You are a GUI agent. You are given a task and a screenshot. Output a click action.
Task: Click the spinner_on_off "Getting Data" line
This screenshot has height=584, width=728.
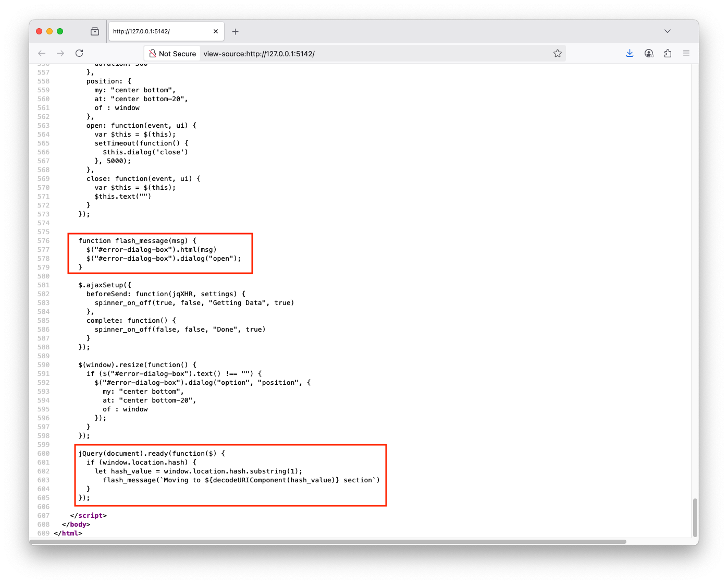pyautogui.click(x=194, y=303)
